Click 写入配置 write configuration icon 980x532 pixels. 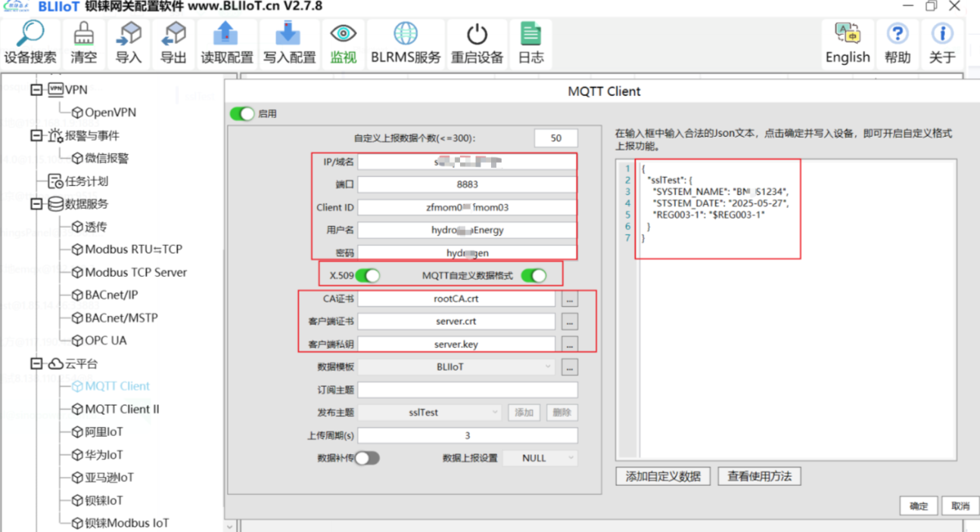tap(289, 43)
